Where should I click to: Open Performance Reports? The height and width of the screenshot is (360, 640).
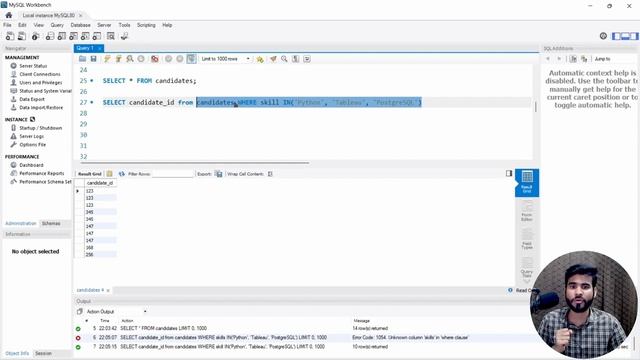pos(42,173)
